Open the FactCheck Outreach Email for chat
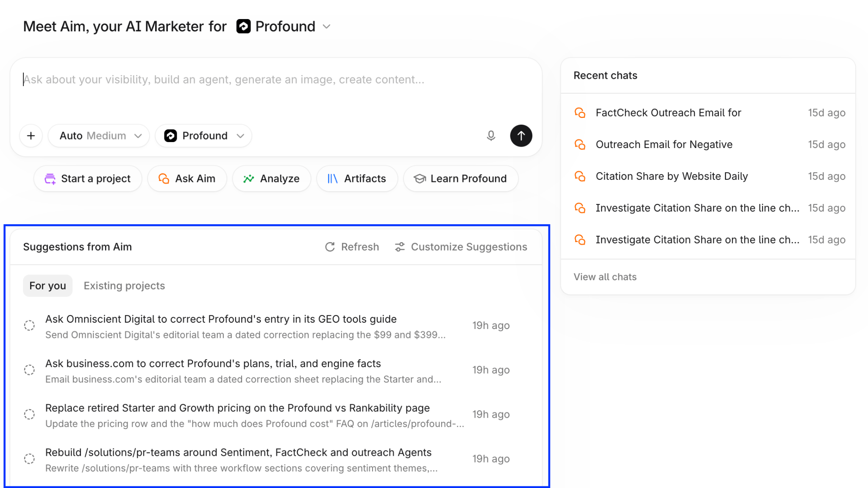Screen dimensions: 868x488 coord(708,113)
